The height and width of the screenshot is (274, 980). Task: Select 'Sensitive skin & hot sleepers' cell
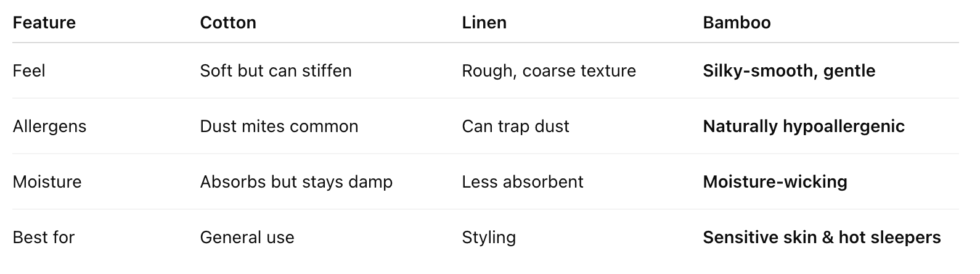(822, 238)
